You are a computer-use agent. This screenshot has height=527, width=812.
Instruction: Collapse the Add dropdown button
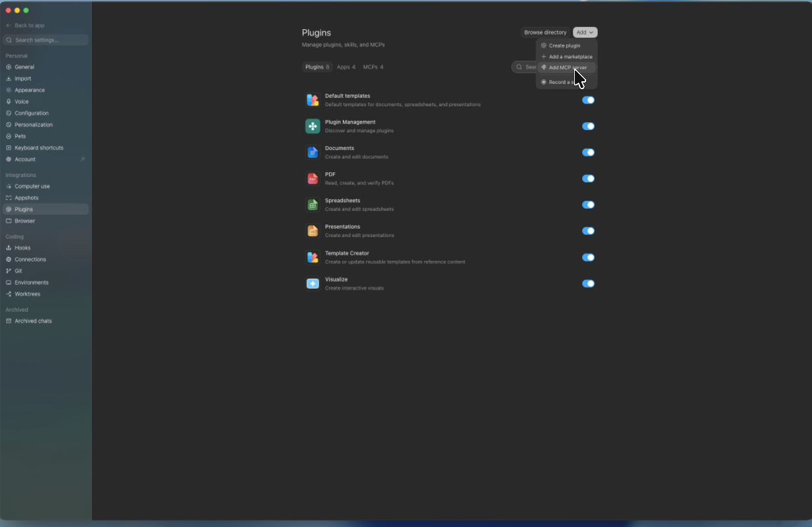point(585,32)
